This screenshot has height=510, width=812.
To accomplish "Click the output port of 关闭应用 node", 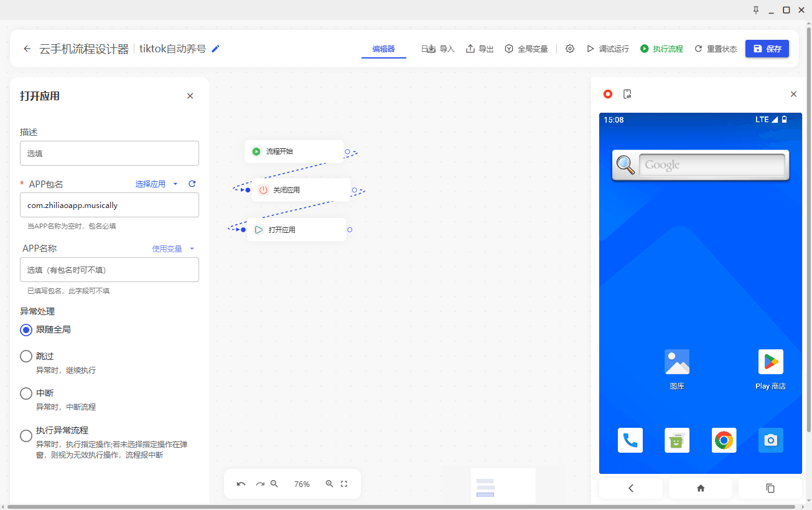I will tap(355, 190).
